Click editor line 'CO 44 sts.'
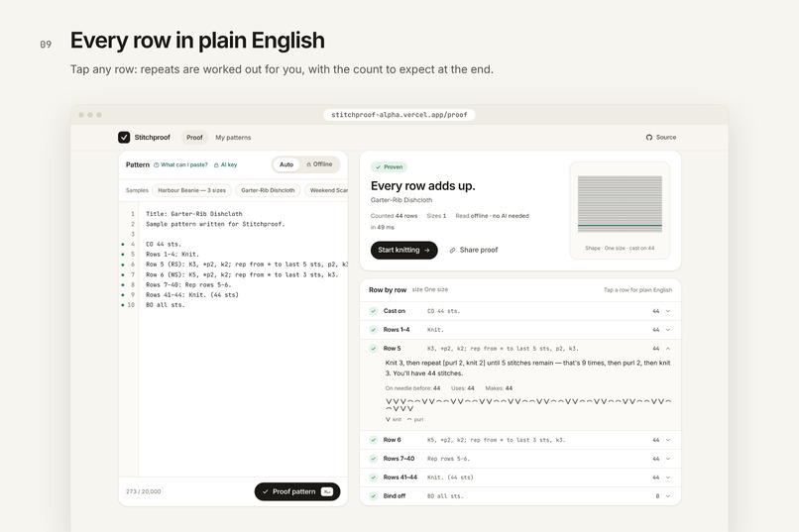This screenshot has height=532, width=799. [164, 245]
